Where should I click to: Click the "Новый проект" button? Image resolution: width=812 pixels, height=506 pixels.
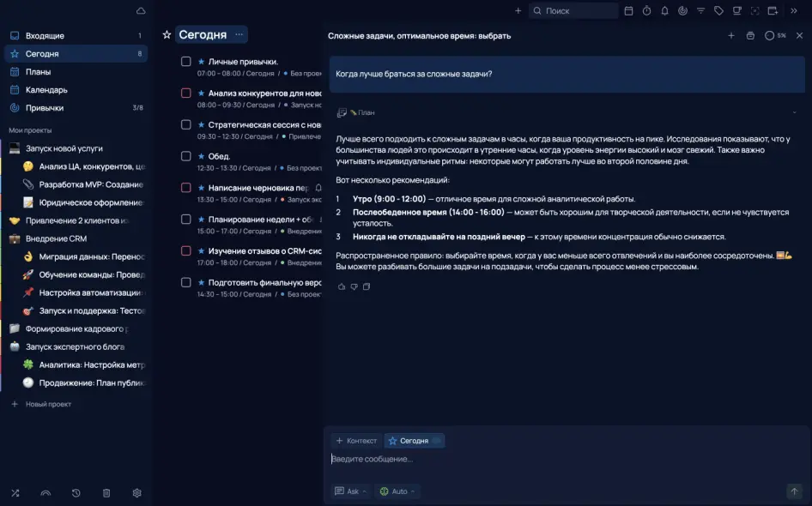[48, 404]
